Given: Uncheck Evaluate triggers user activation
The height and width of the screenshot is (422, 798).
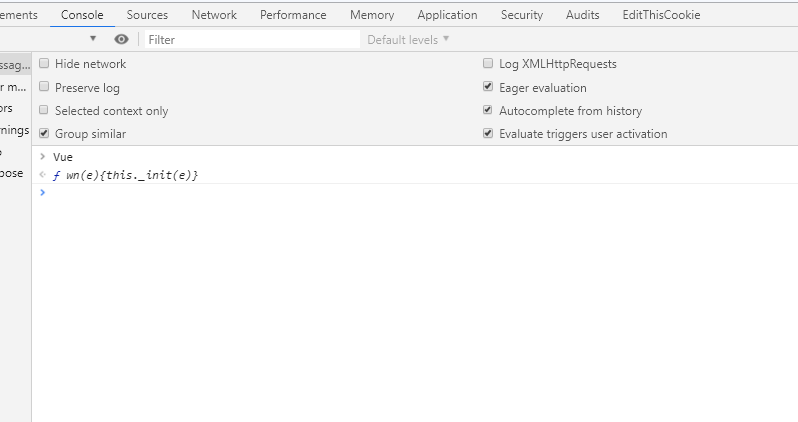Looking at the screenshot, I should pos(488,133).
